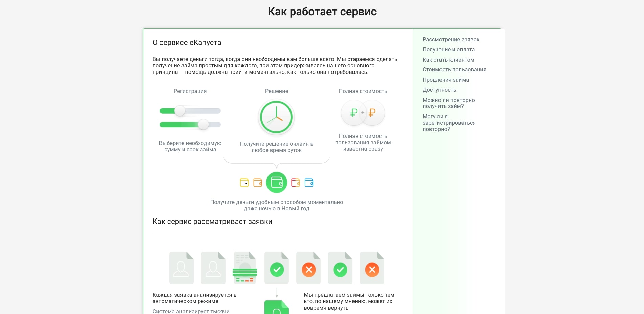Click the plus sign between ruble coins

363,113
